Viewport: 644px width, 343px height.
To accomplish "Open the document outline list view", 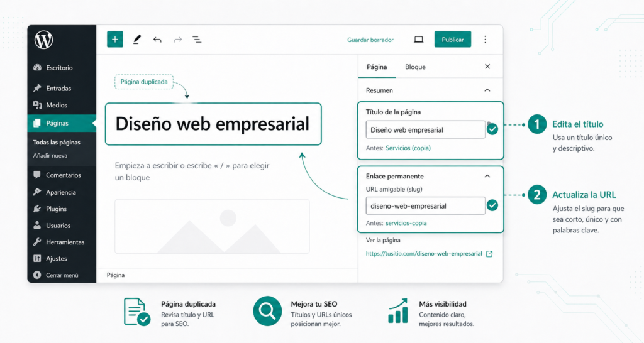I will click(x=197, y=40).
